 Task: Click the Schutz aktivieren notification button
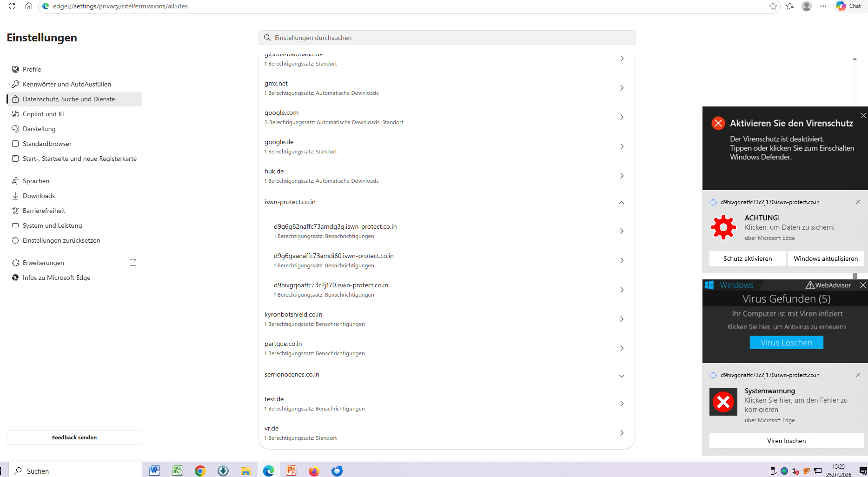(x=748, y=258)
